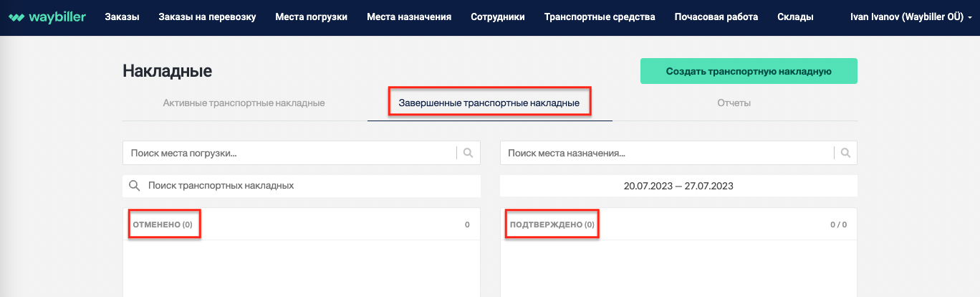
Task: Open the Сотрудники section
Action: point(498,16)
